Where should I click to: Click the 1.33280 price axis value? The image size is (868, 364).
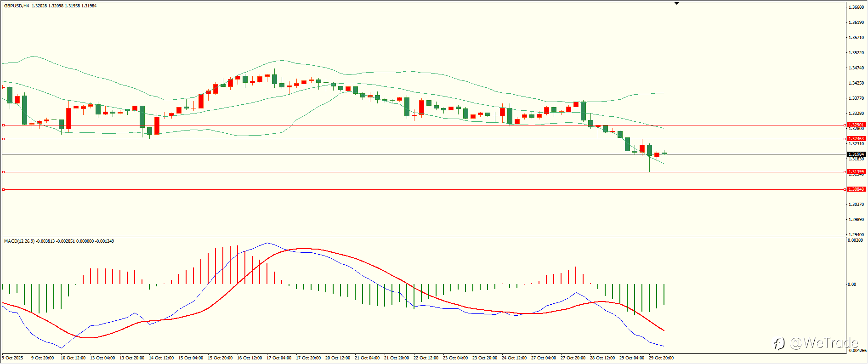[x=856, y=114]
